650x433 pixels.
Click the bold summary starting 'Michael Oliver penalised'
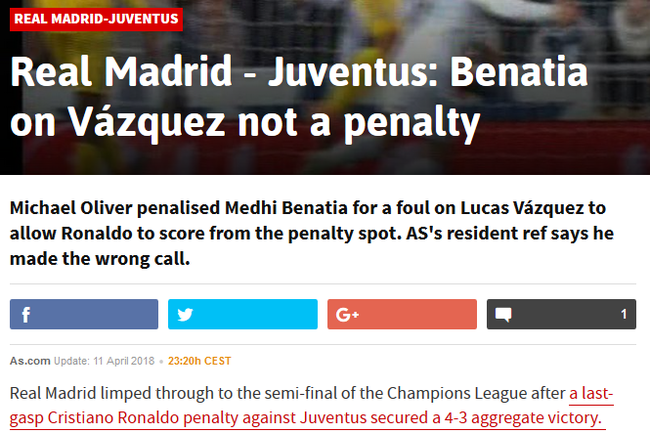pyautogui.click(x=312, y=233)
